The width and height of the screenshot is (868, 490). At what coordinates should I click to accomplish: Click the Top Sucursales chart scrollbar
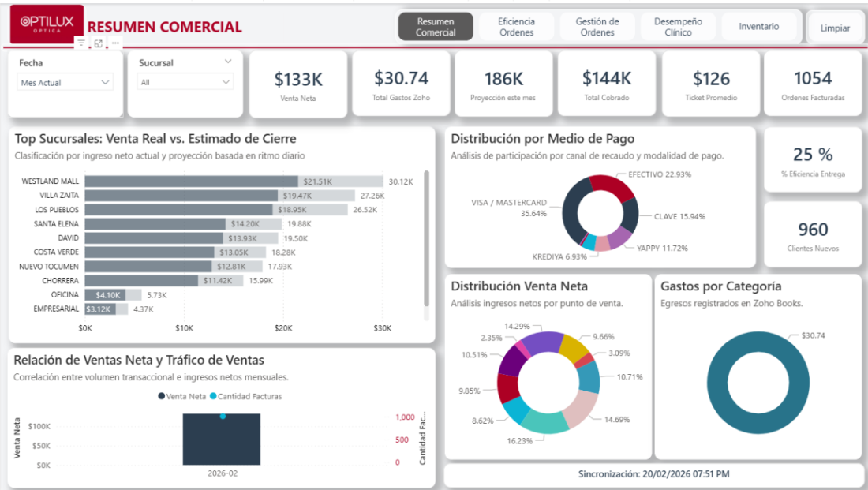(426, 238)
